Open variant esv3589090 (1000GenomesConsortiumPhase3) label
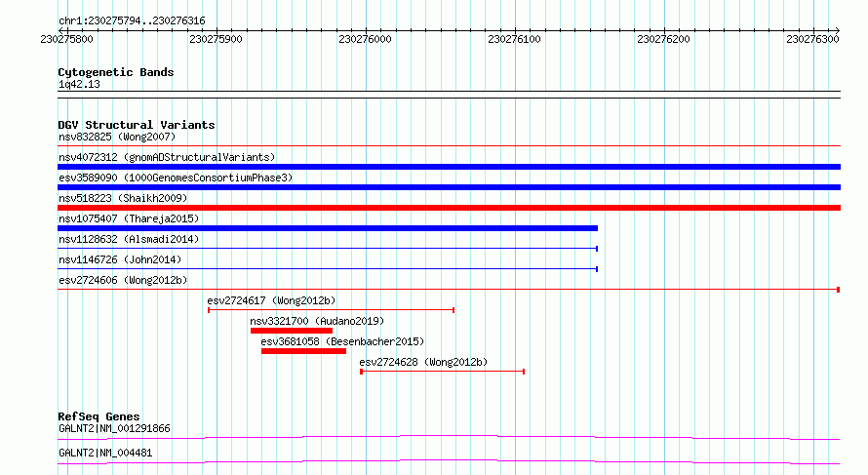Viewport: 868px width, 475px height. click(x=176, y=178)
